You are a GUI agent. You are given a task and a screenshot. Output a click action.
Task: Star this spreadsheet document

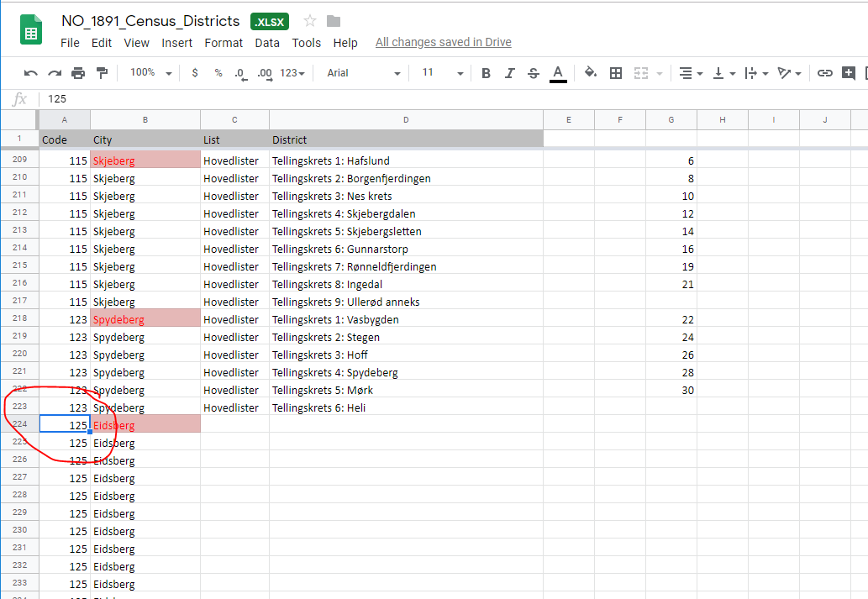[310, 21]
